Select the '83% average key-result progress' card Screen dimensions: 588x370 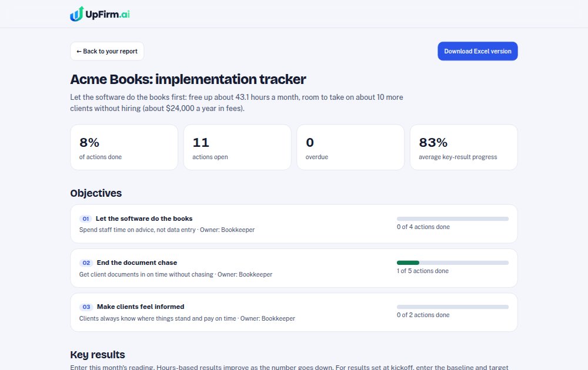click(x=464, y=147)
